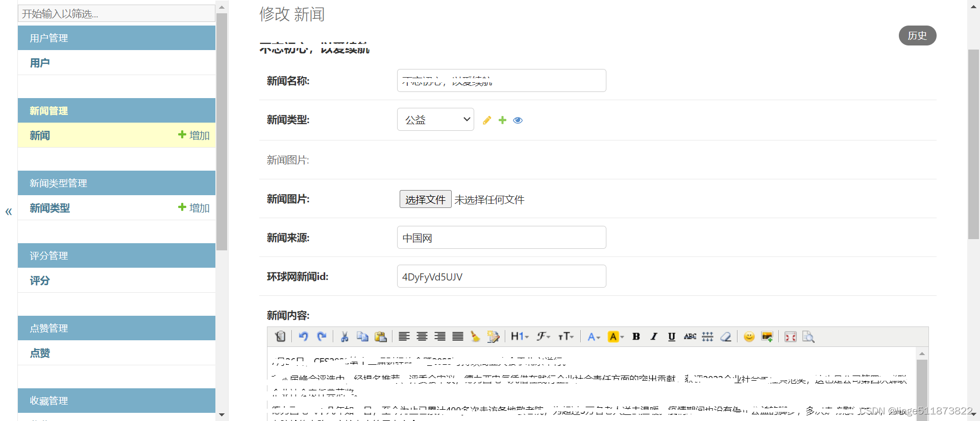Click the 用户管理 section header

(116, 38)
